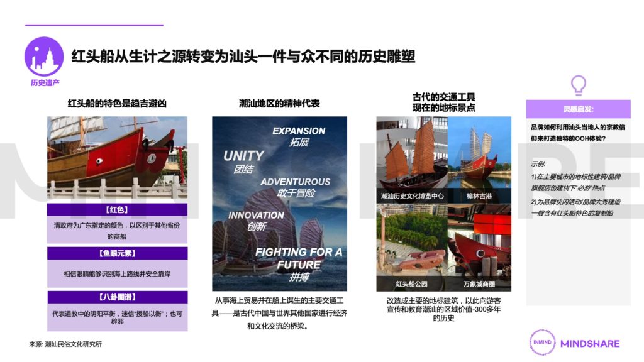Screen dimensions: 644x362
Task: Select the 拓展 text under EXPANSION
Action: pyautogui.click(x=299, y=142)
